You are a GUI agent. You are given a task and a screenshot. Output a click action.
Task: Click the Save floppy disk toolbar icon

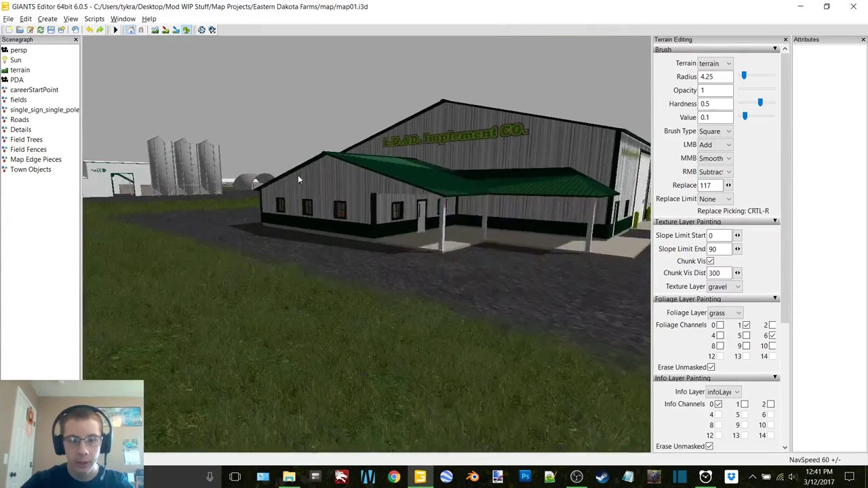pos(51,30)
